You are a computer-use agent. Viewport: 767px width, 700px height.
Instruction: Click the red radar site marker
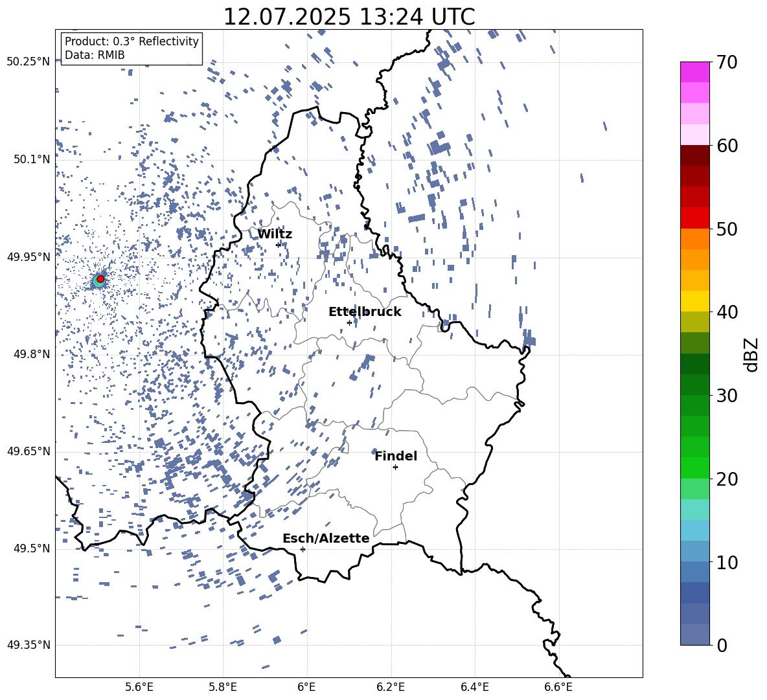pos(100,279)
